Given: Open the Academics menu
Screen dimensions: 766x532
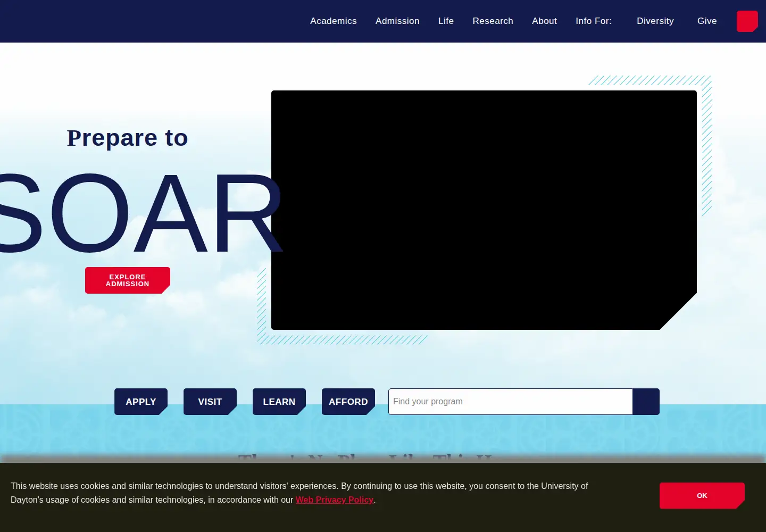Looking at the screenshot, I should click(x=334, y=21).
